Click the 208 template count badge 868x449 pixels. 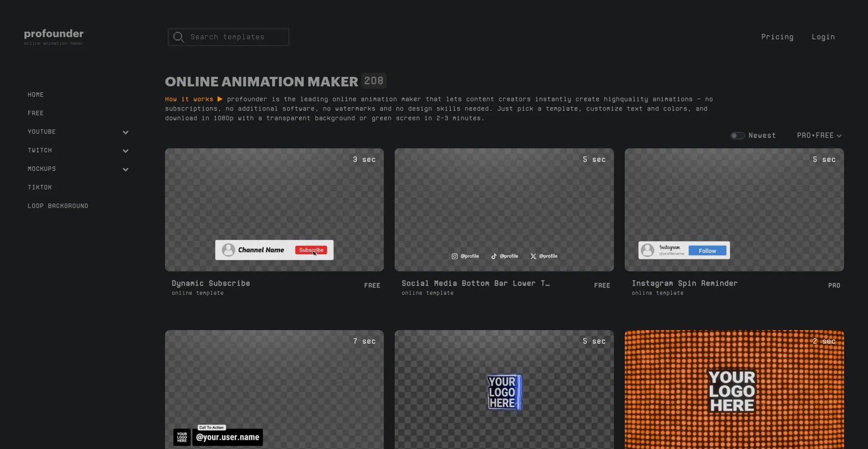[374, 81]
